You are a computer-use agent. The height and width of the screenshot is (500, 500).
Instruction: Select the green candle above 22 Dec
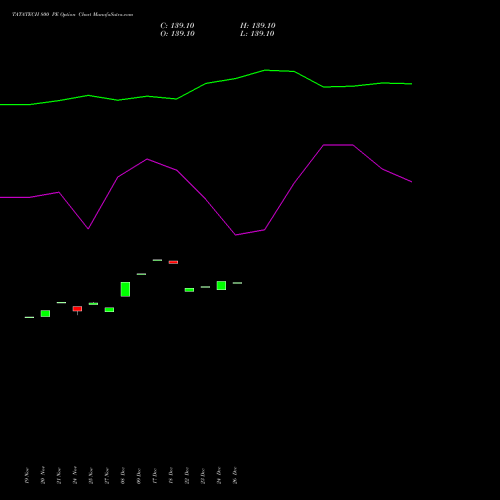pos(189,290)
